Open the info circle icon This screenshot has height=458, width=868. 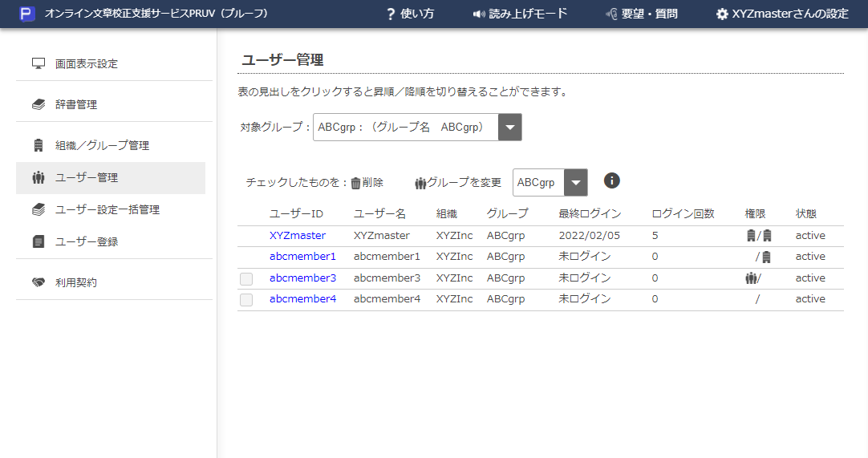point(612,180)
